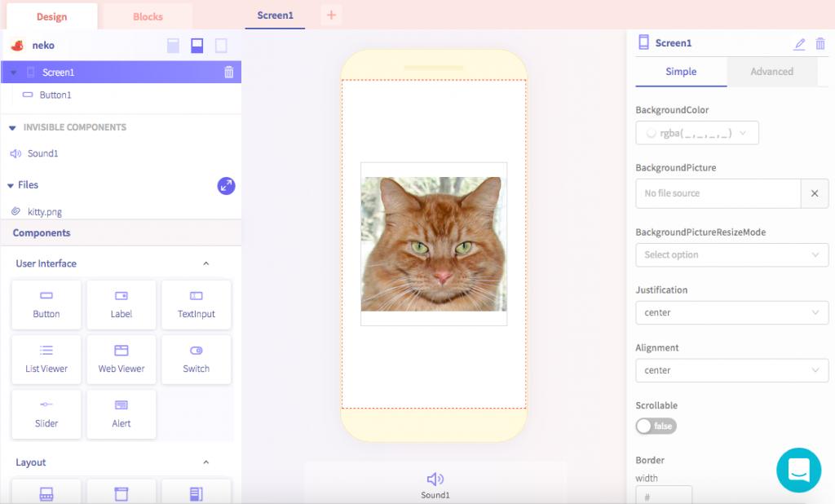835x504 pixels.
Task: Switch to the Blocks tab
Action: (x=148, y=16)
